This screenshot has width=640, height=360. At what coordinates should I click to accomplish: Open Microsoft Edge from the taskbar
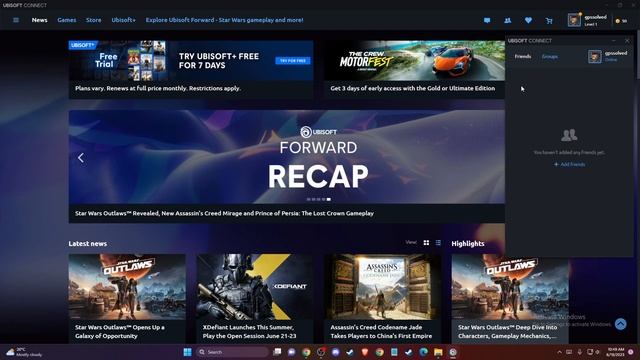(x=423, y=352)
